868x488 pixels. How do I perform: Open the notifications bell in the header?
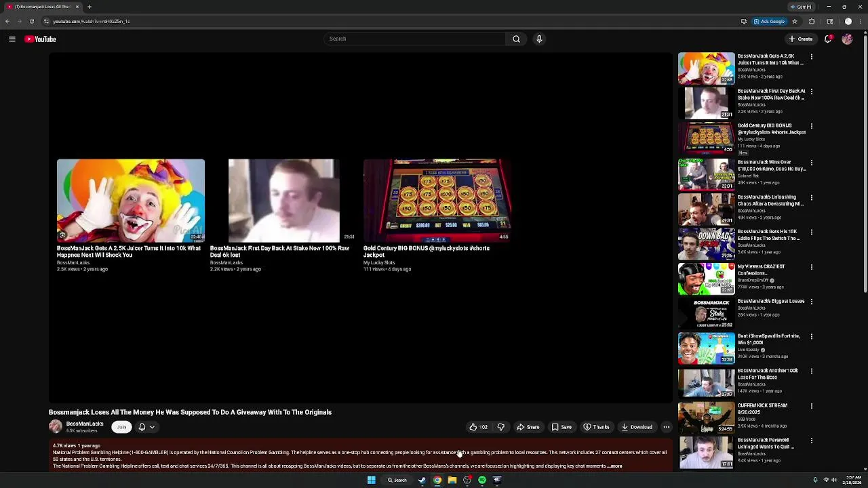(x=828, y=39)
